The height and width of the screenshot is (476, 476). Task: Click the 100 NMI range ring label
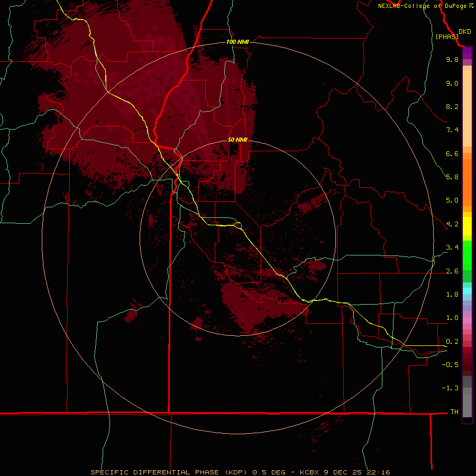click(x=237, y=42)
